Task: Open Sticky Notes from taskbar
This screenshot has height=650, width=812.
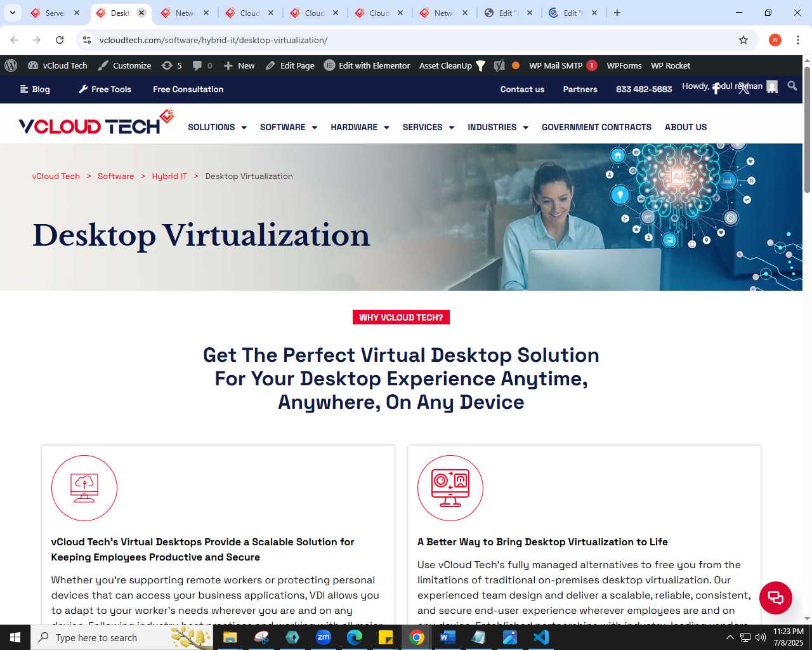Action: (x=386, y=637)
